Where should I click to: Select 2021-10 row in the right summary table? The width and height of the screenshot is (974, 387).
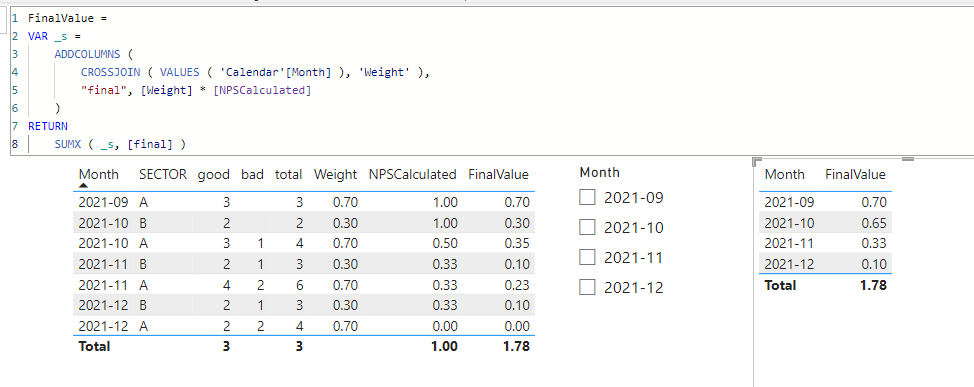click(825, 222)
